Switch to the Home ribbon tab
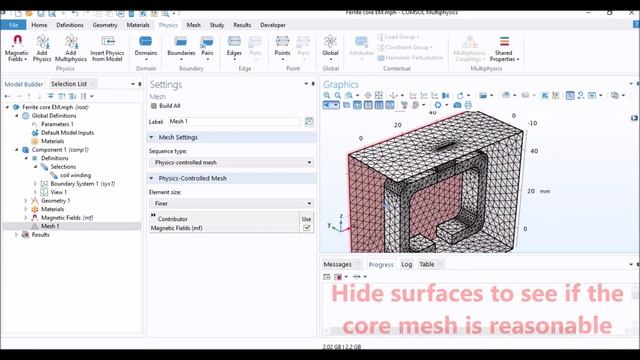Viewport: 640px width, 360px height. (x=39, y=25)
